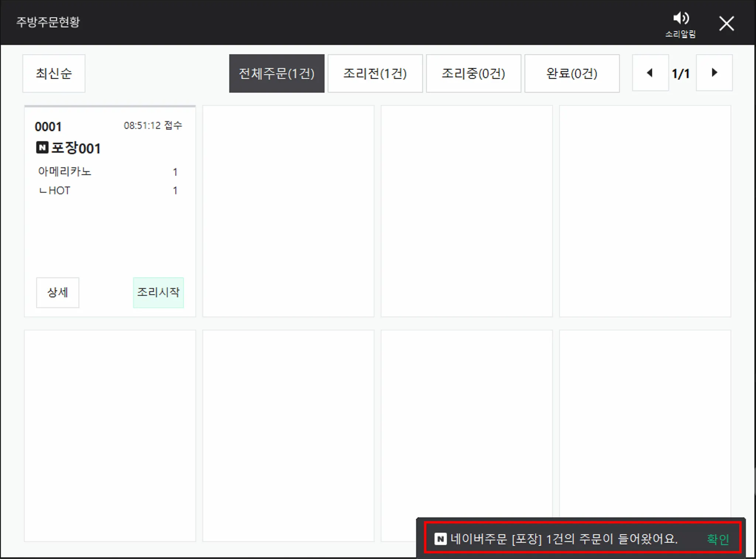Click the 아메리카노 item line

65,171
